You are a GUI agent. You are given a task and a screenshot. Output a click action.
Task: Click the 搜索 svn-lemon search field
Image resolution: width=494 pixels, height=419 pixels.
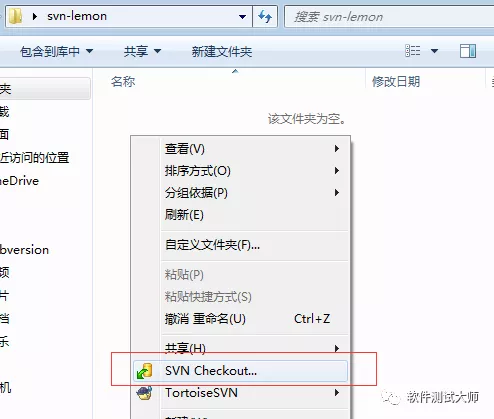[389, 16]
